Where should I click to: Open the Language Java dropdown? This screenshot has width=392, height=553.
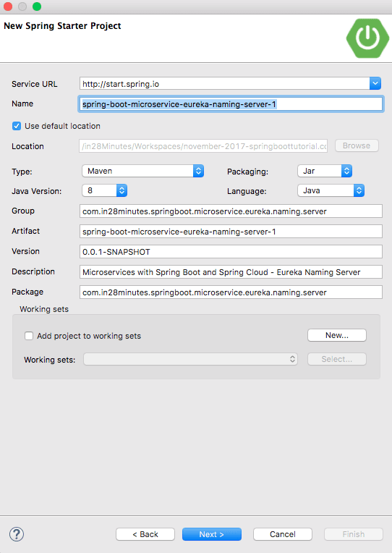point(331,190)
